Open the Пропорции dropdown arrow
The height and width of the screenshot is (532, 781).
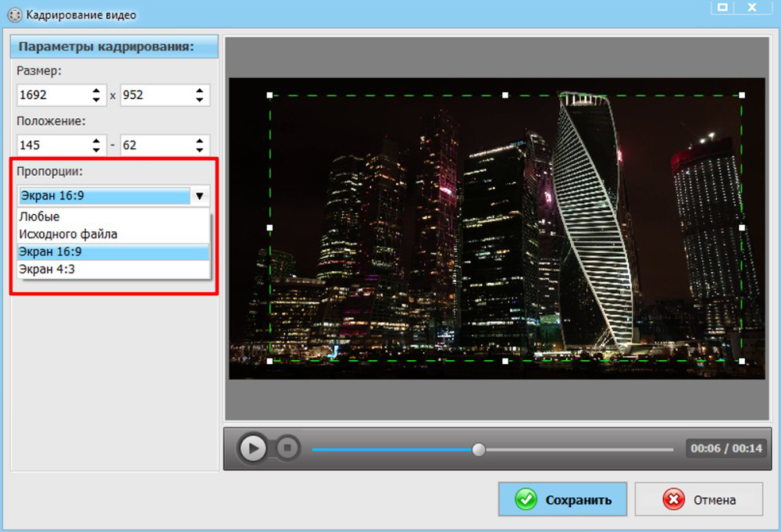[x=200, y=196]
